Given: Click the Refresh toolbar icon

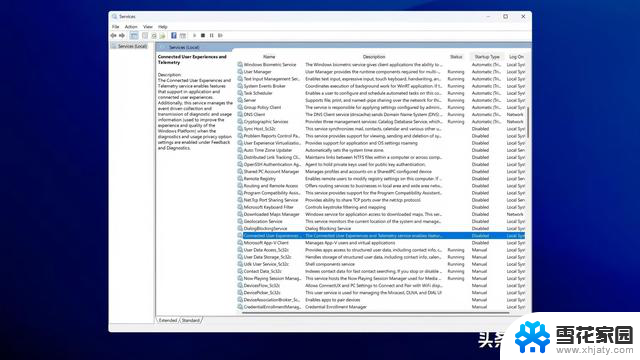Looking at the screenshot, I should pos(154,36).
